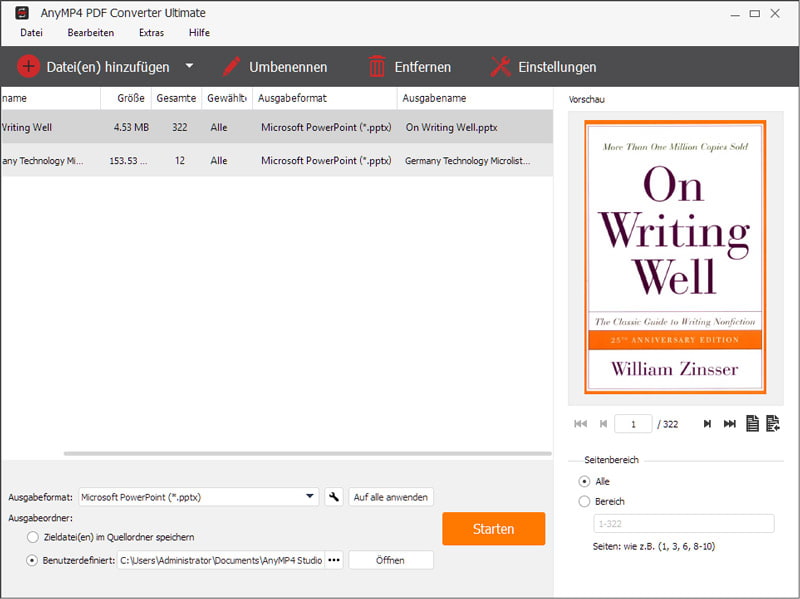Click the orange Starten button
Viewport: 800px width, 599px height.
point(493,529)
